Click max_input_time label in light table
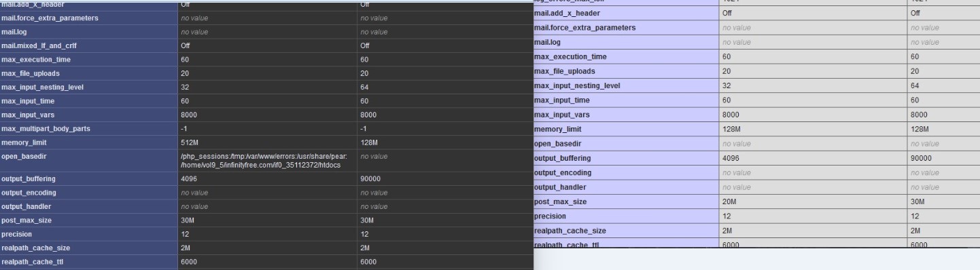 pos(562,100)
